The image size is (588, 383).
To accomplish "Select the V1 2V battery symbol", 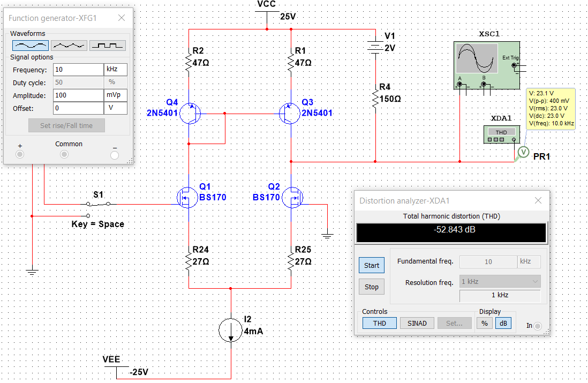I will (x=375, y=47).
